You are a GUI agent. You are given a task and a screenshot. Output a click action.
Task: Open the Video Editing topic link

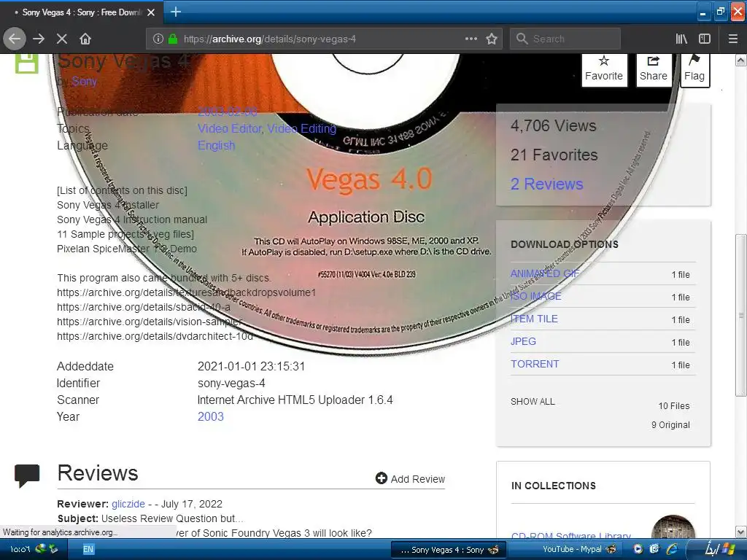tap(301, 128)
